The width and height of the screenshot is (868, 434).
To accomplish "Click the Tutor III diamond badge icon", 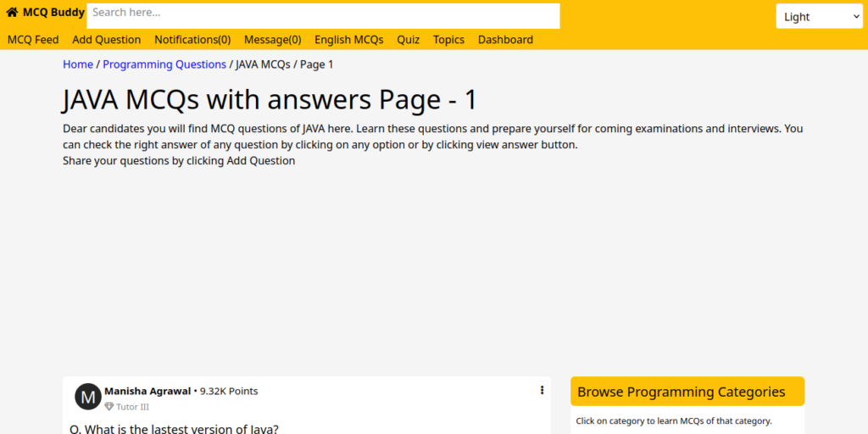I will click(108, 407).
